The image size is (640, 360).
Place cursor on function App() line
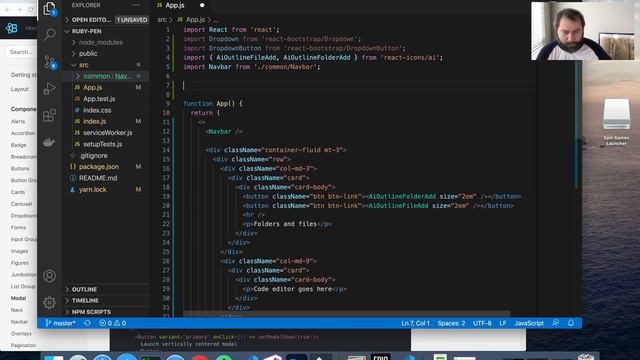[x=213, y=104]
